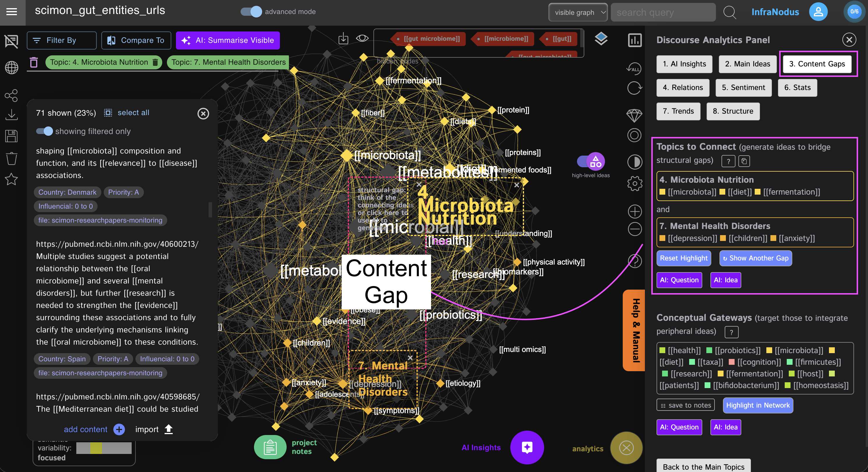
Task: Open the user profile avatar
Action: pos(818,12)
